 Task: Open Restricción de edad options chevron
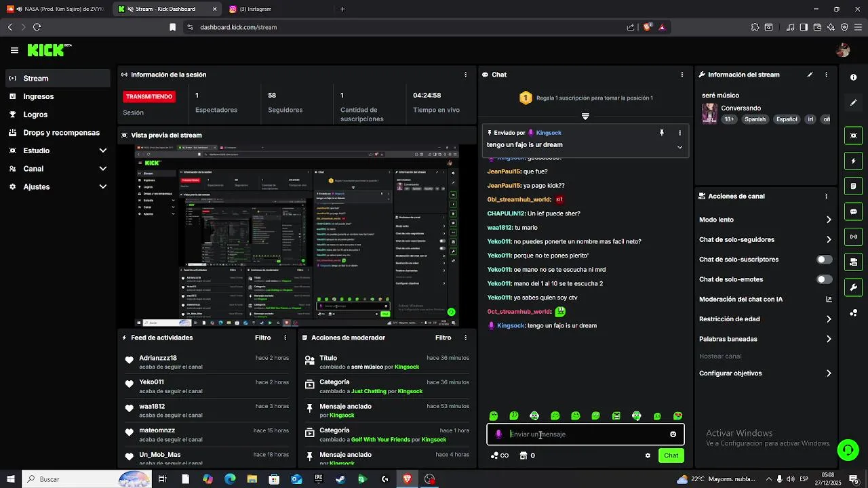[829, 319]
